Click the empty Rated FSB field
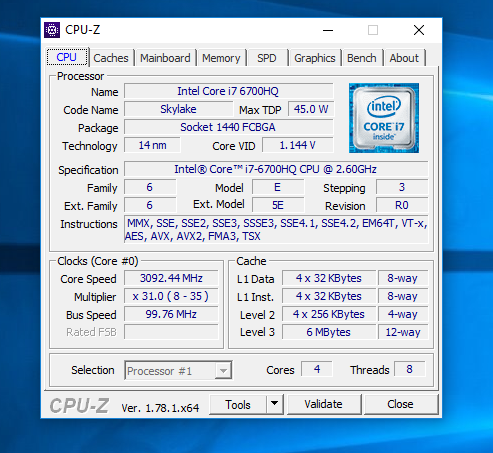Viewport: 493px width, 453px height. 171,332
